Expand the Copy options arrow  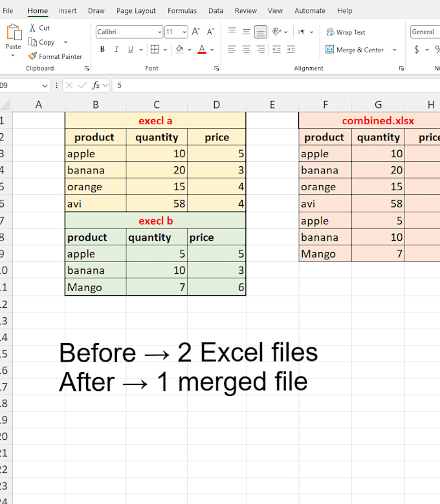(x=65, y=42)
